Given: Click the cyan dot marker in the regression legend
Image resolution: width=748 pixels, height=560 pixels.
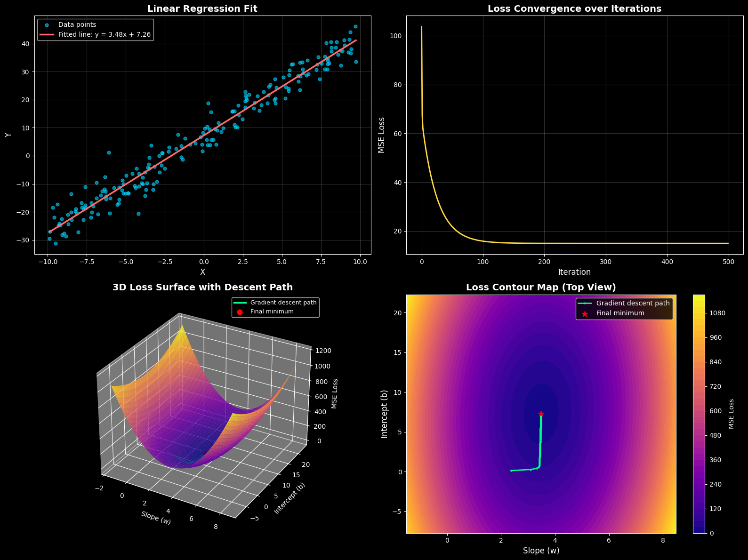Looking at the screenshot, I should point(47,25).
